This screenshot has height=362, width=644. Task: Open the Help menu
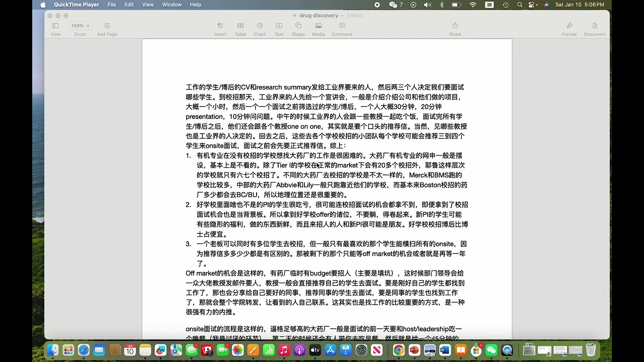pyautogui.click(x=196, y=5)
